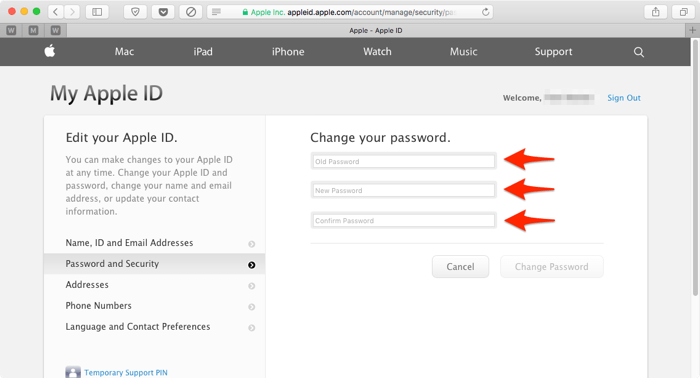The width and height of the screenshot is (700, 378).
Task: Click the blocker circle-slash icon
Action: (x=191, y=12)
